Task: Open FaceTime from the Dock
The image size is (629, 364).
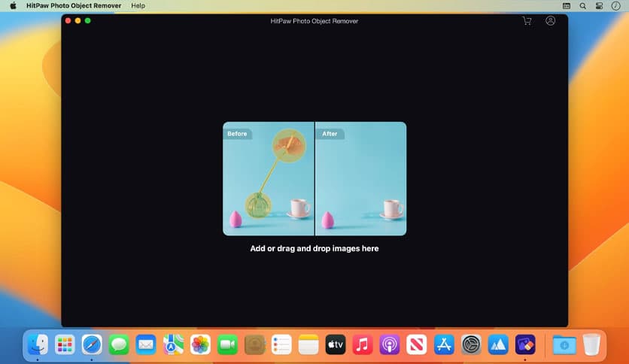Action: (227, 344)
